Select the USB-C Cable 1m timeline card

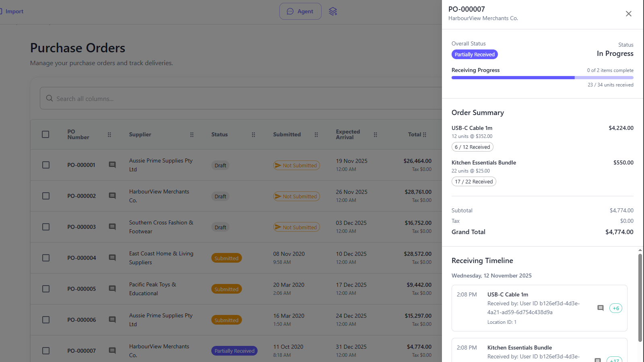pyautogui.click(x=539, y=308)
